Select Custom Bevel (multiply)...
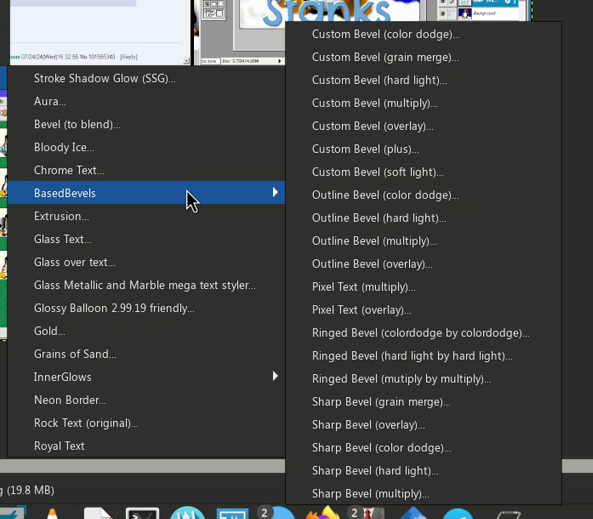593x519 pixels. (423, 103)
